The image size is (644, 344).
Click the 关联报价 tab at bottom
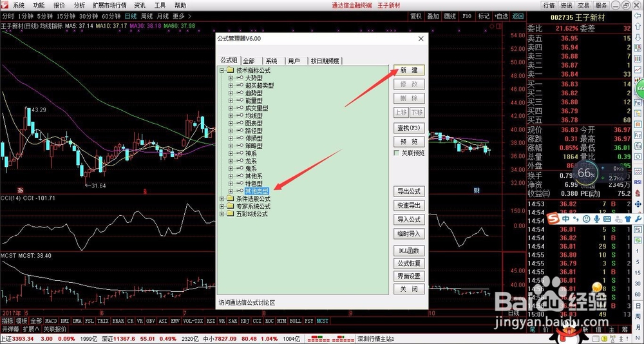55,329
